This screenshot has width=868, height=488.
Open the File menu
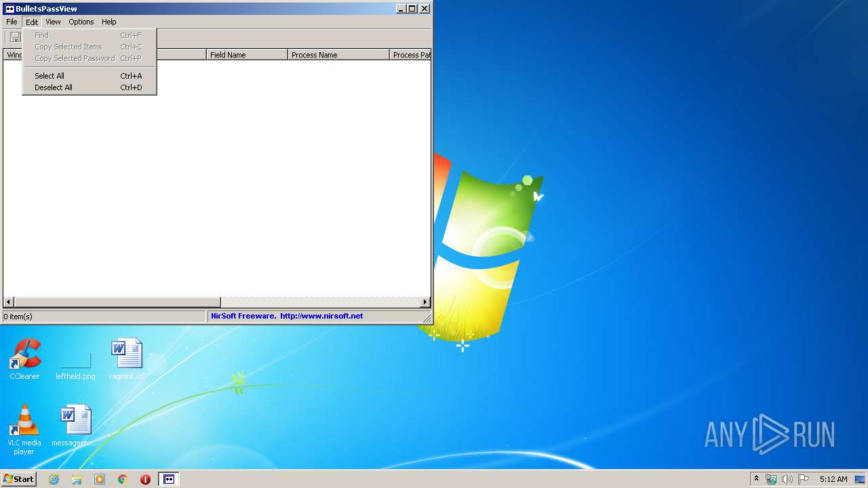(x=12, y=22)
